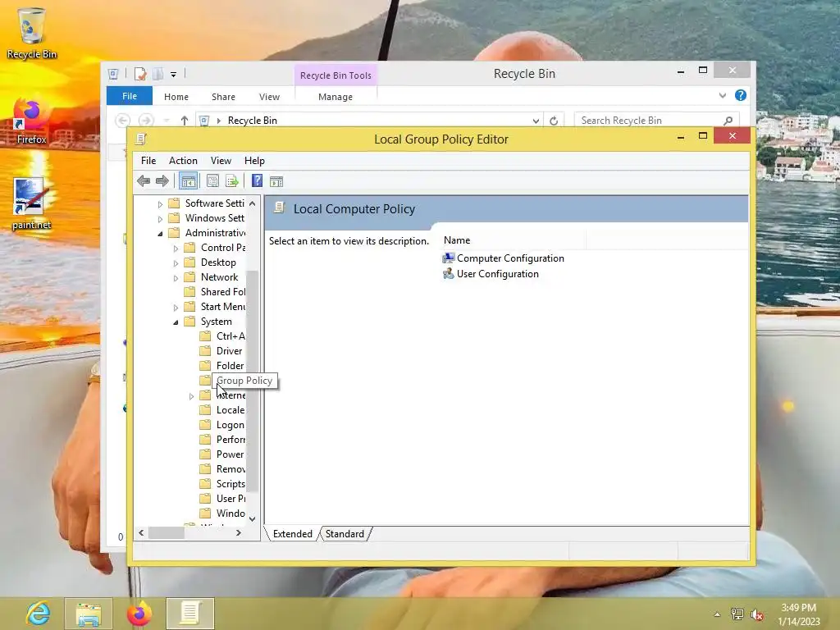
Task: Open Internet Explorer from the taskbar
Action: 39,614
